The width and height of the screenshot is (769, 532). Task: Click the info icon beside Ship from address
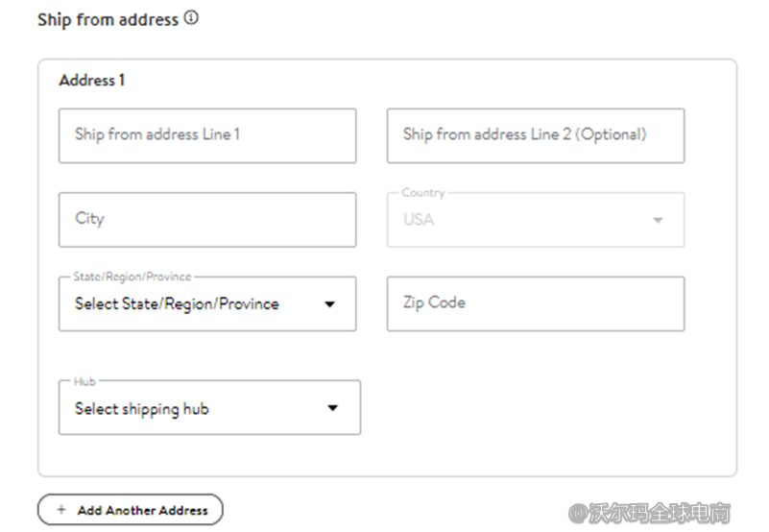[191, 18]
